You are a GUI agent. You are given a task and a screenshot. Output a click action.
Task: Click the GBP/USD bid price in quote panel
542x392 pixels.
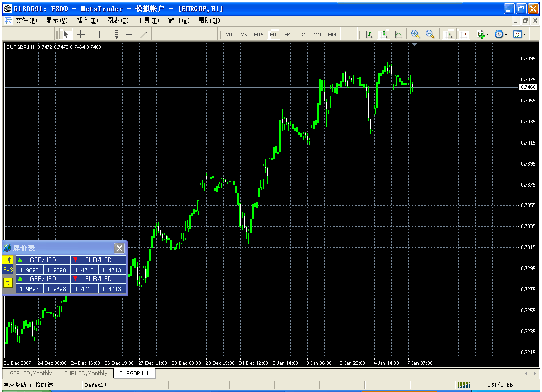coord(30,270)
